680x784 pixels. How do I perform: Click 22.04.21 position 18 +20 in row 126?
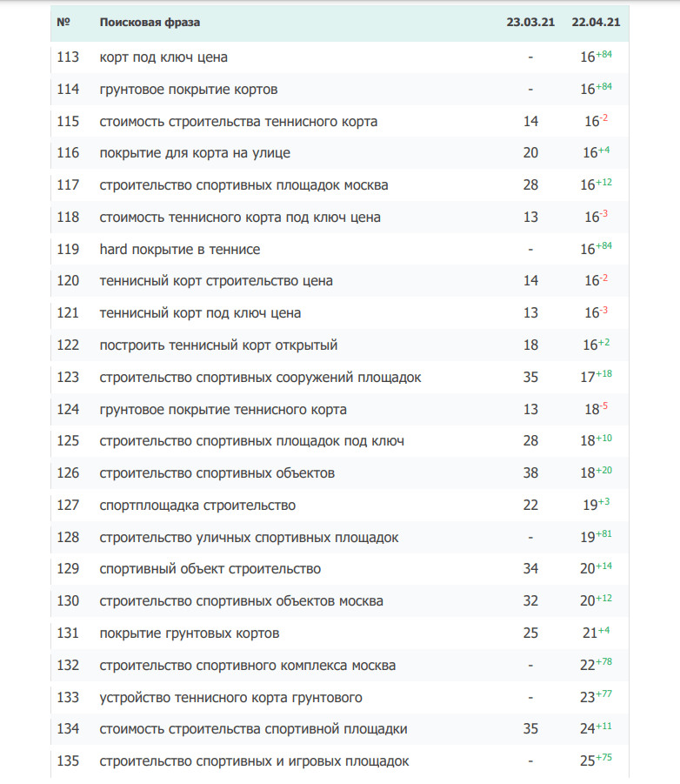click(x=596, y=472)
